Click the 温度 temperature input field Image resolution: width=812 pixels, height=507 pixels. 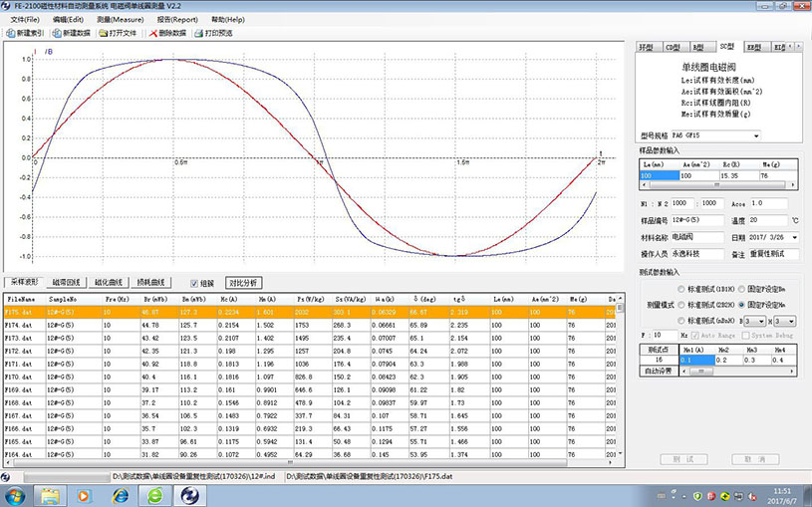click(x=767, y=220)
